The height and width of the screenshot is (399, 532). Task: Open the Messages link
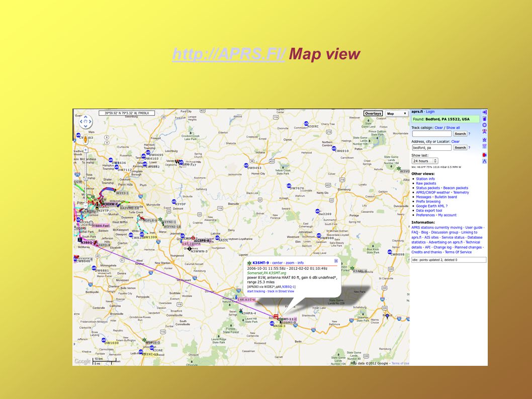tap(424, 197)
